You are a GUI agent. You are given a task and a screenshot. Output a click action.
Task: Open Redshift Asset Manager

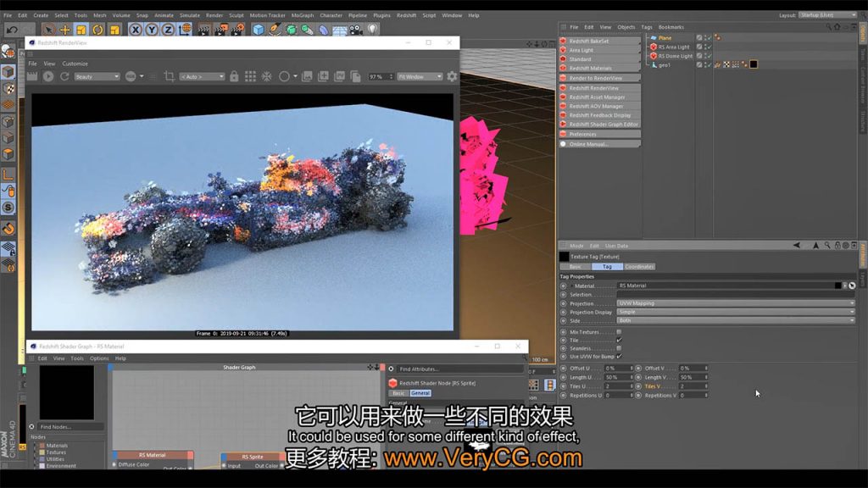[x=599, y=97]
